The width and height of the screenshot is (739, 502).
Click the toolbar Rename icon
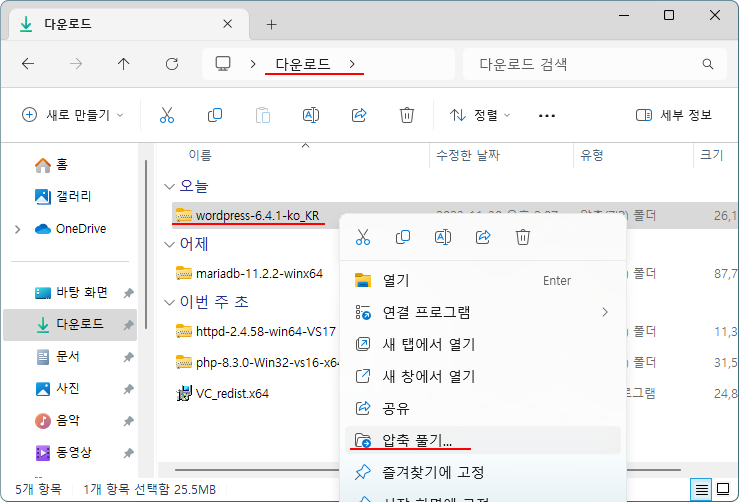point(311,115)
